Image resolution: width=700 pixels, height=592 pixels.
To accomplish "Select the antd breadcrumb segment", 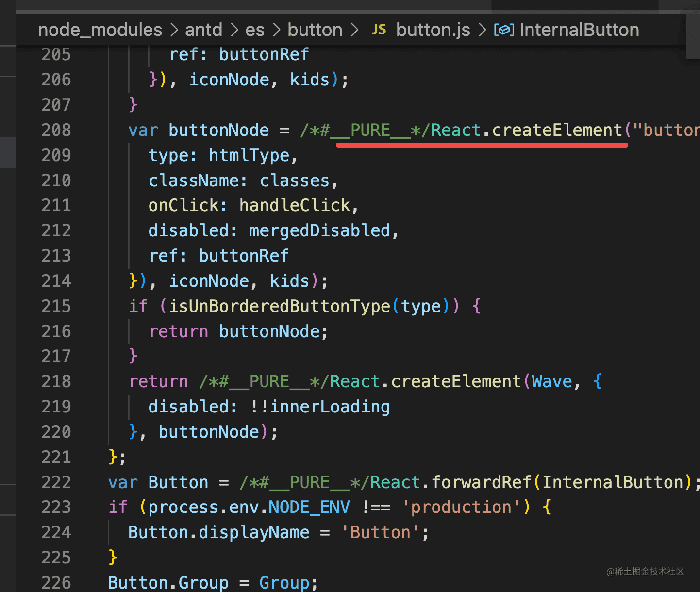I will (203, 30).
